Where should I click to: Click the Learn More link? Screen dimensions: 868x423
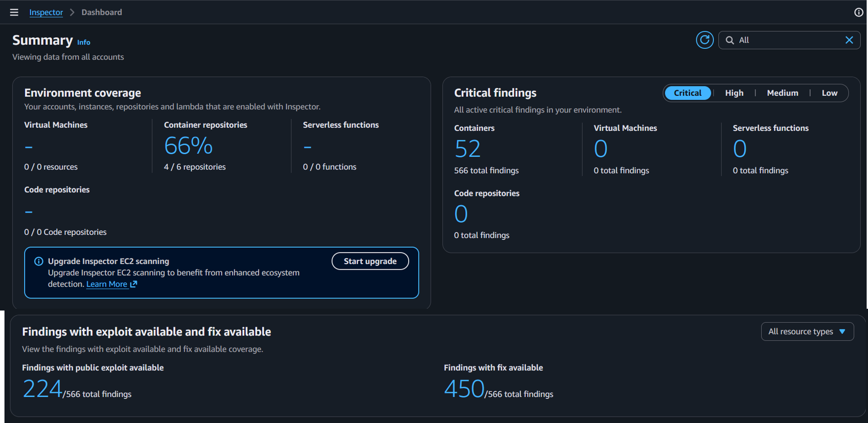(107, 284)
